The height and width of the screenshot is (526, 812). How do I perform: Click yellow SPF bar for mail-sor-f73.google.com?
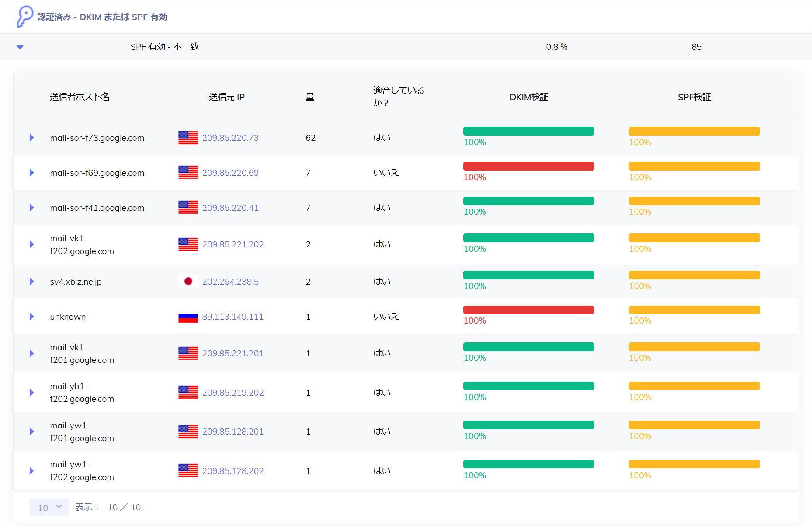pyautogui.click(x=694, y=131)
